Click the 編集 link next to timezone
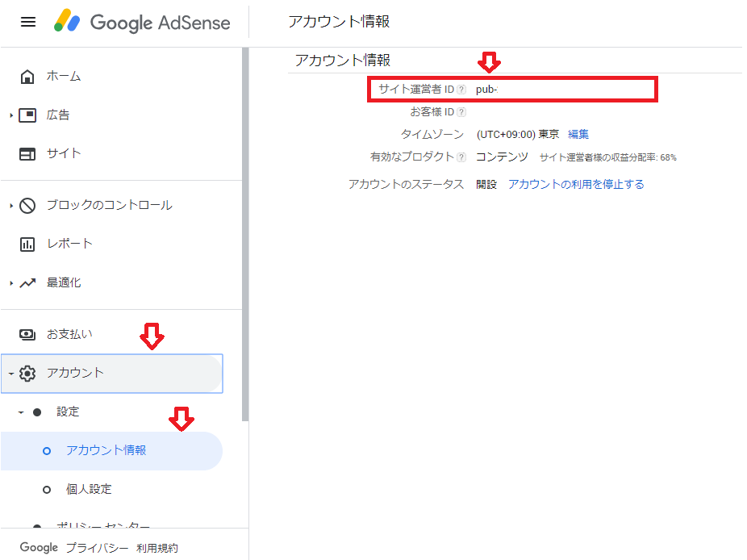Image resolution: width=747 pixels, height=560 pixels. click(578, 134)
